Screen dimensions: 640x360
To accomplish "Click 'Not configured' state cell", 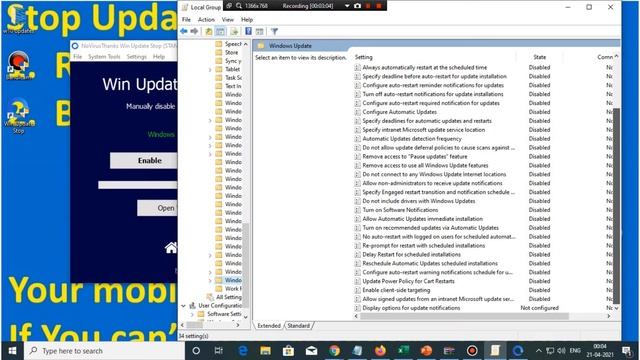I will (539, 308).
